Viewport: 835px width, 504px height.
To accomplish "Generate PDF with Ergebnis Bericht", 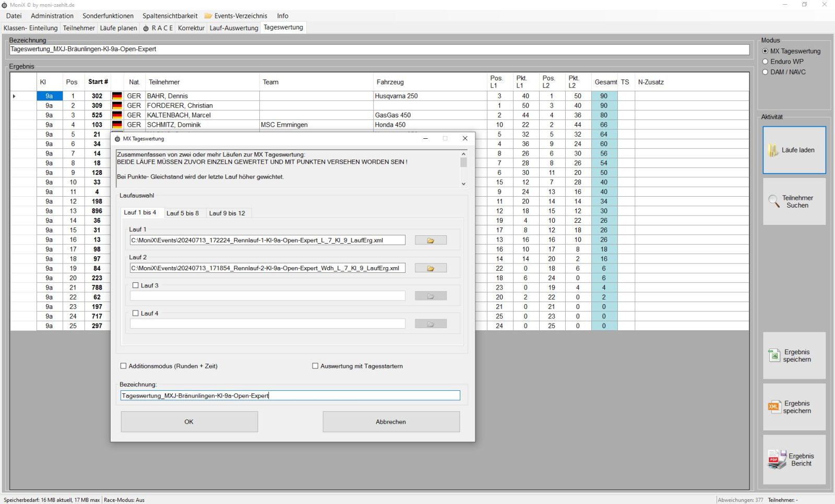I will [794, 460].
